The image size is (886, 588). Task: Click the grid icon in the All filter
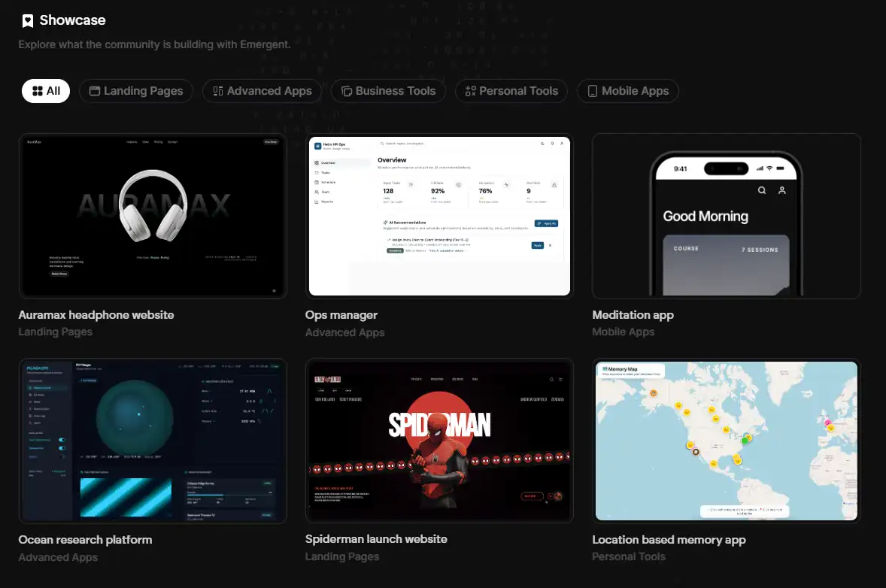point(37,91)
